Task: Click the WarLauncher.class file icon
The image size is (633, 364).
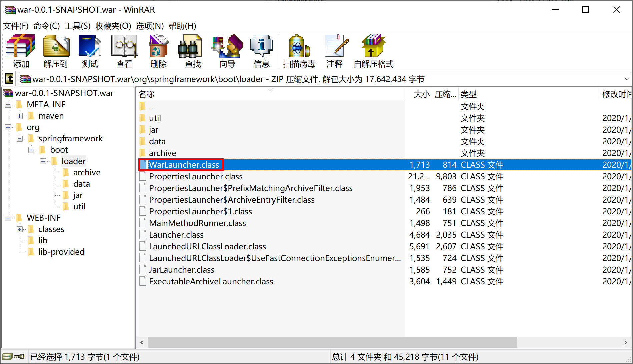Action: pyautogui.click(x=143, y=165)
